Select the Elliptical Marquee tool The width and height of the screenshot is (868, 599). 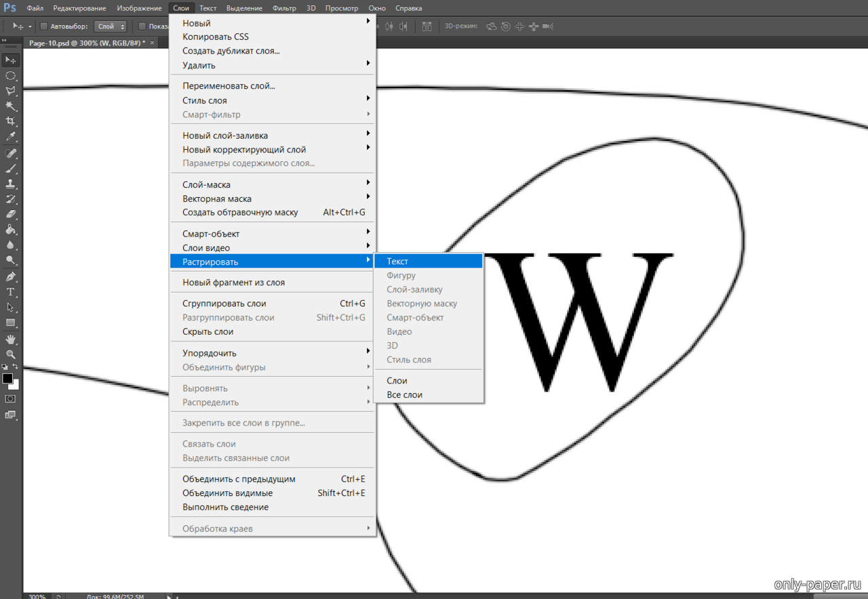point(11,76)
